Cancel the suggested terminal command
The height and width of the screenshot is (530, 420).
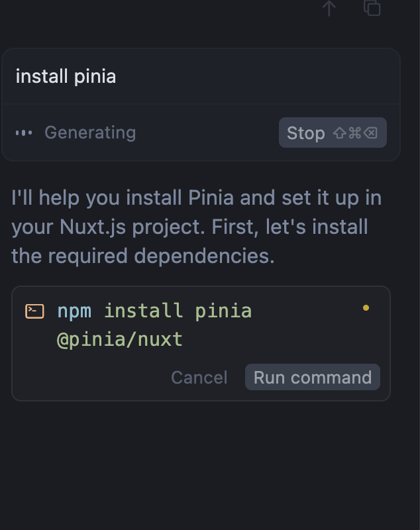(x=199, y=377)
